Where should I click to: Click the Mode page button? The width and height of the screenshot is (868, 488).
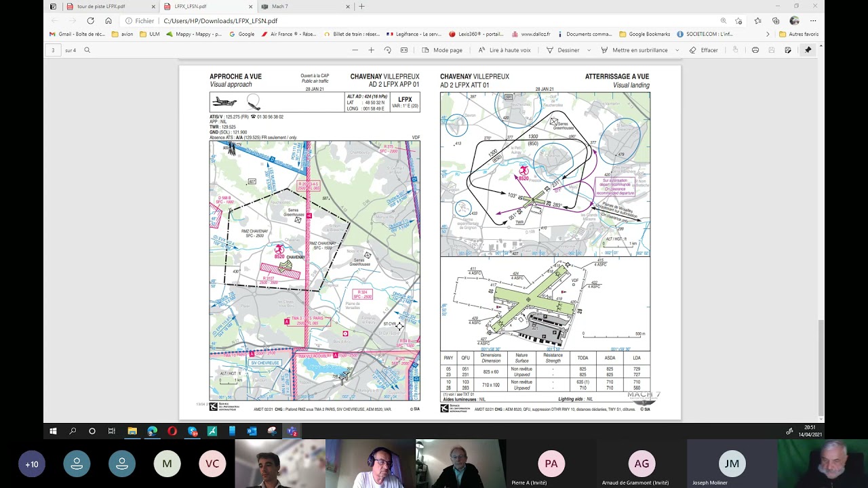(x=442, y=50)
